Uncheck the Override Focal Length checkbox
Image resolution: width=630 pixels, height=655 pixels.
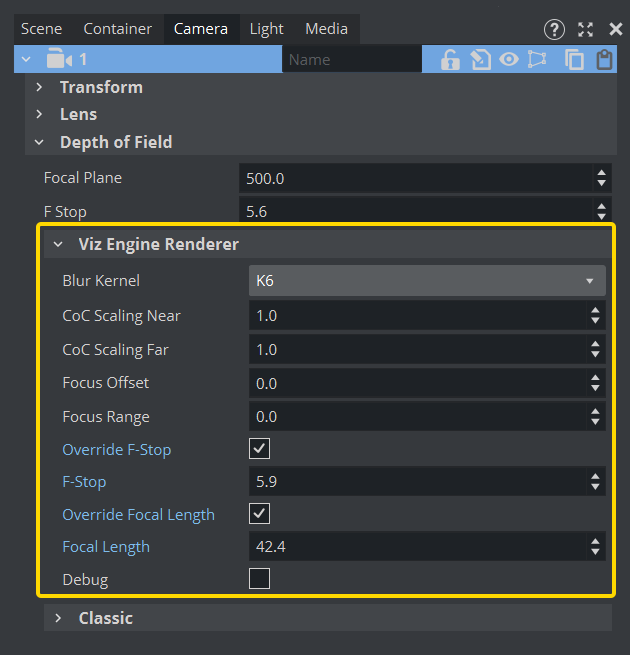coord(259,514)
